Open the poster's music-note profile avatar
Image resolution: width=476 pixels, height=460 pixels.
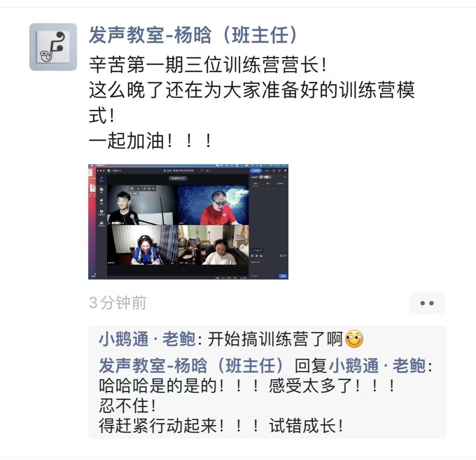click(x=53, y=47)
